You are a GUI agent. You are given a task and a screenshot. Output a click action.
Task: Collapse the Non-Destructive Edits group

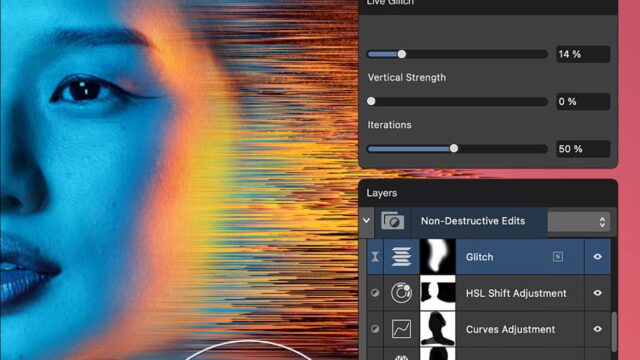click(367, 221)
